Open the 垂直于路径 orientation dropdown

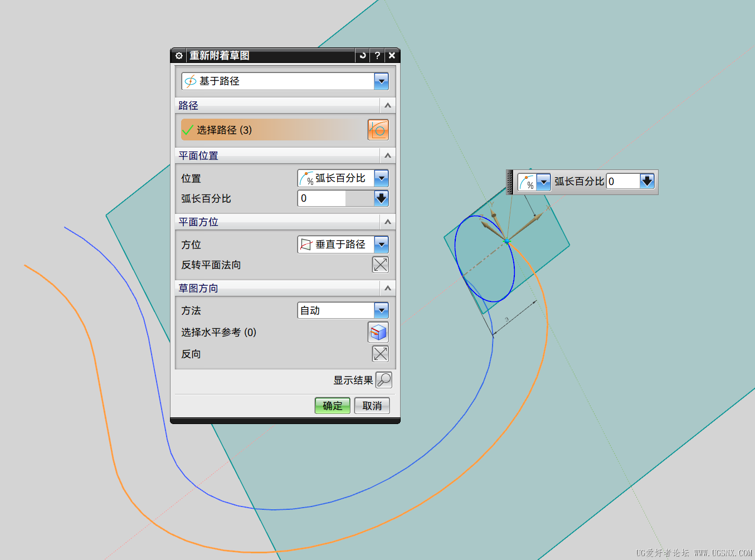(x=381, y=244)
